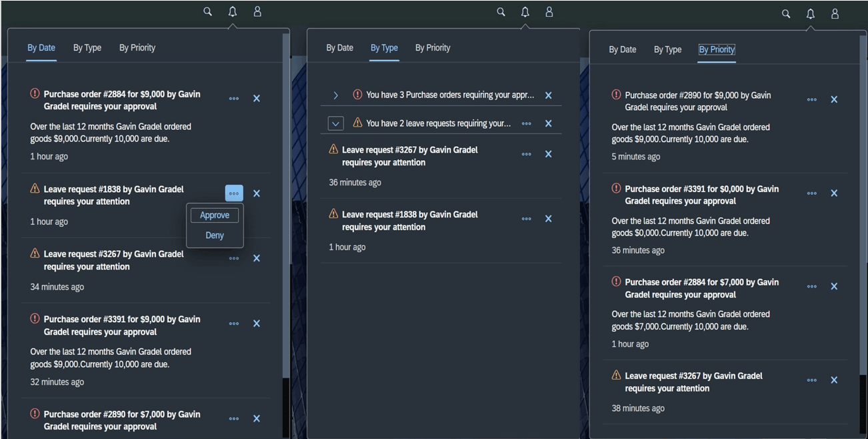The image size is (868, 439).
Task: Select By Type tab in the right panel
Action: (667, 49)
